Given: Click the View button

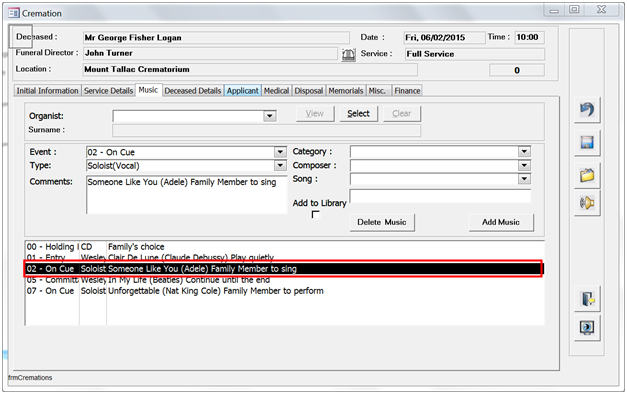Looking at the screenshot, I should point(315,114).
